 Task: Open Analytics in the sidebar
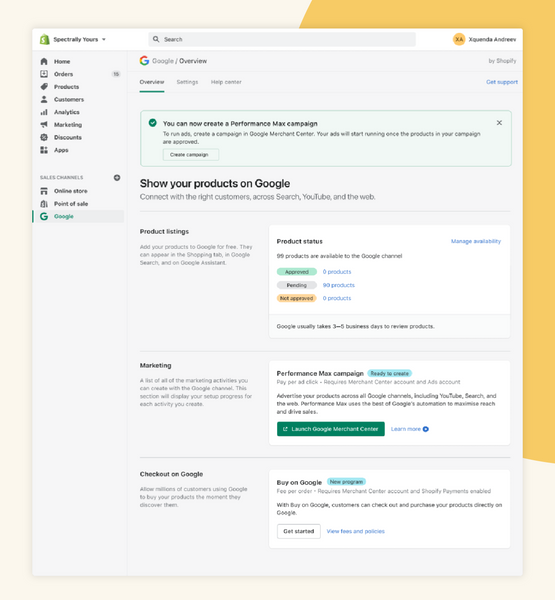point(67,112)
